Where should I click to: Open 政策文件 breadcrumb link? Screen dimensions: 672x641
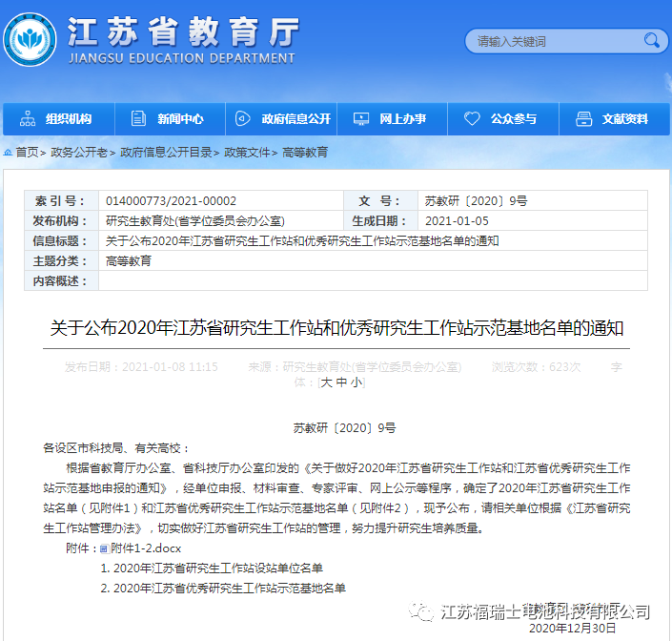(247, 153)
